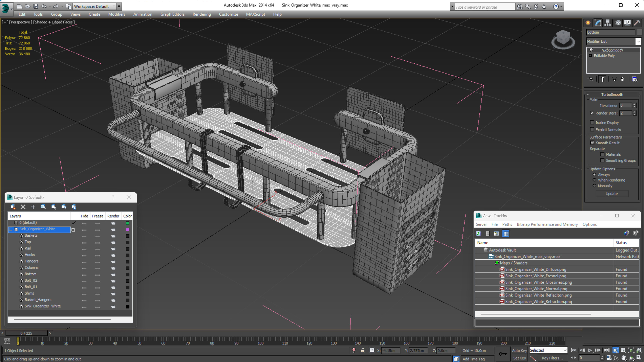Image resolution: width=644 pixels, height=362 pixels.
Task: Click Add Selected Objects plus icon
Action: 33,207
